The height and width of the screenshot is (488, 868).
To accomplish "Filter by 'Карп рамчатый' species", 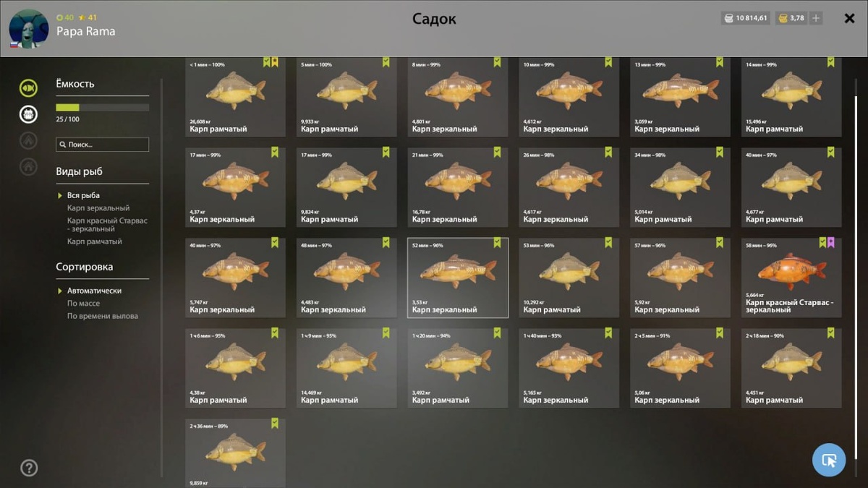I will 95,241.
